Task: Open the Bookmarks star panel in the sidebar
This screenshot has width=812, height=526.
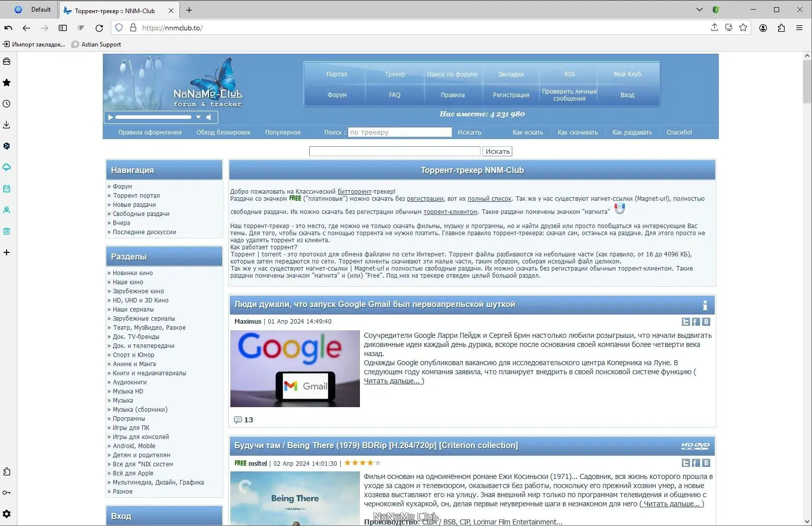Action: [7, 82]
